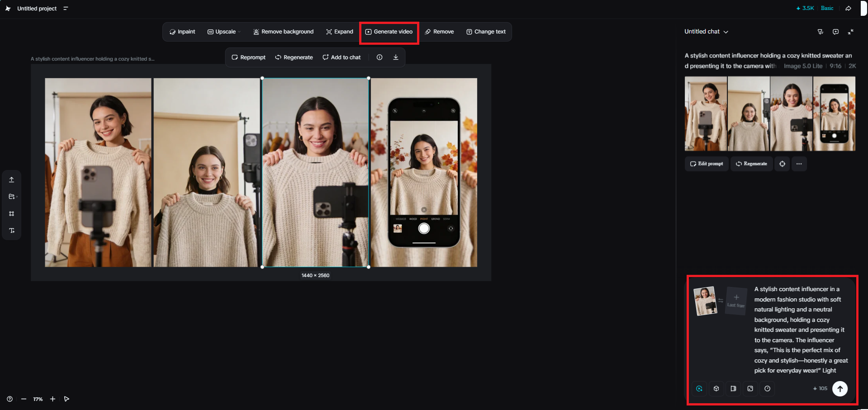The image size is (868, 410).
Task: Submit the prompt with arrow button
Action: (x=840, y=389)
